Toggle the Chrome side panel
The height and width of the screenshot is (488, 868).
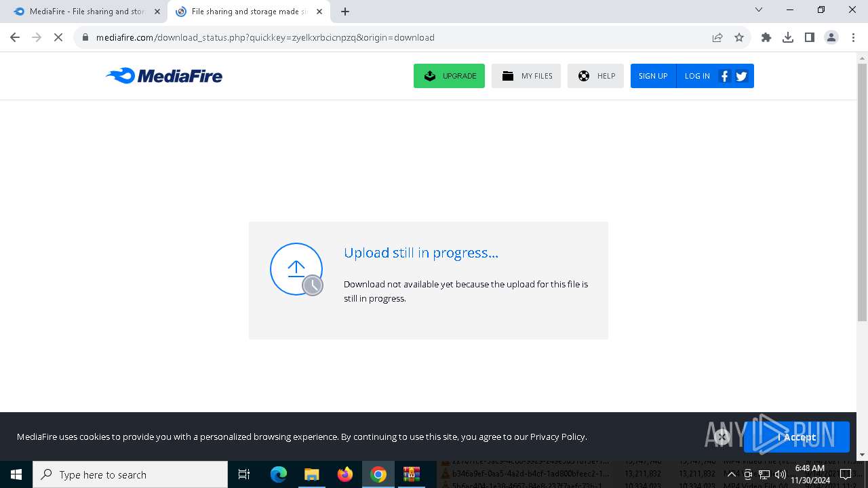click(x=810, y=37)
